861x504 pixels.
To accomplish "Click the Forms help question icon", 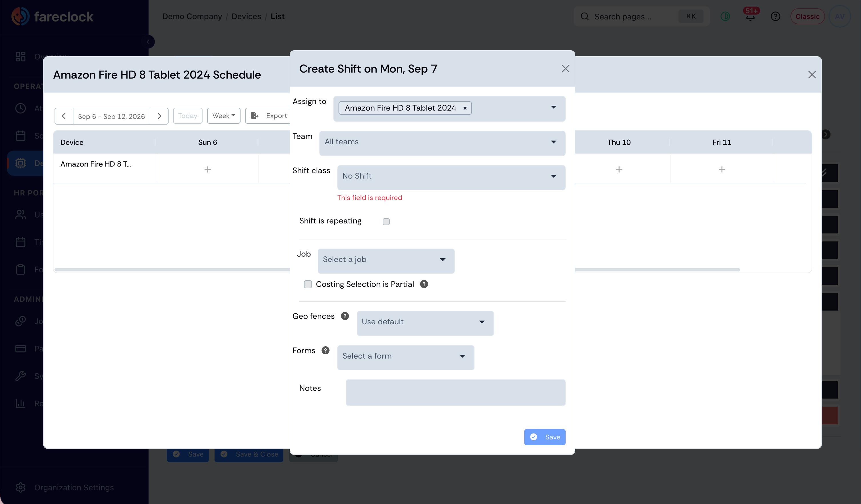I will point(325,350).
